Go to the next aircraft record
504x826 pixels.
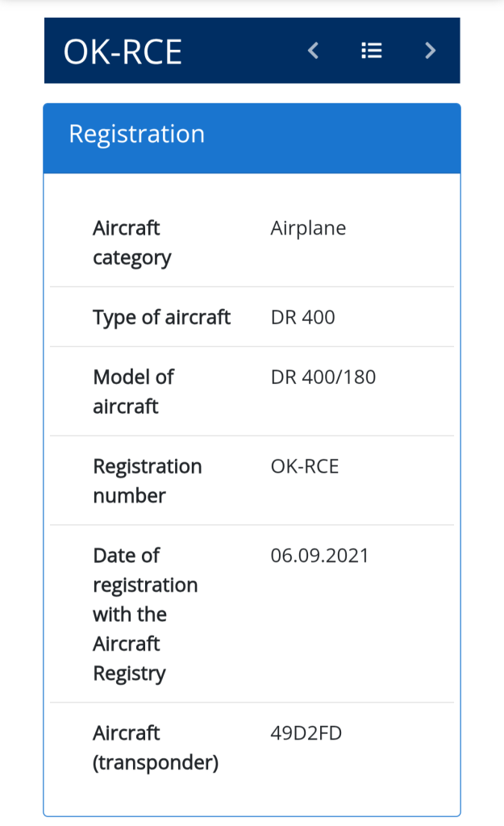(x=430, y=51)
